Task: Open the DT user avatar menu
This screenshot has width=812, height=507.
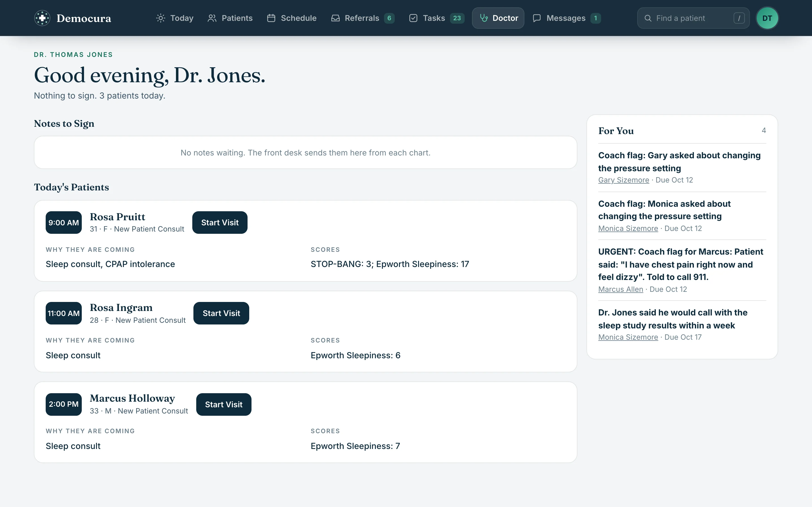Action: [x=767, y=18]
